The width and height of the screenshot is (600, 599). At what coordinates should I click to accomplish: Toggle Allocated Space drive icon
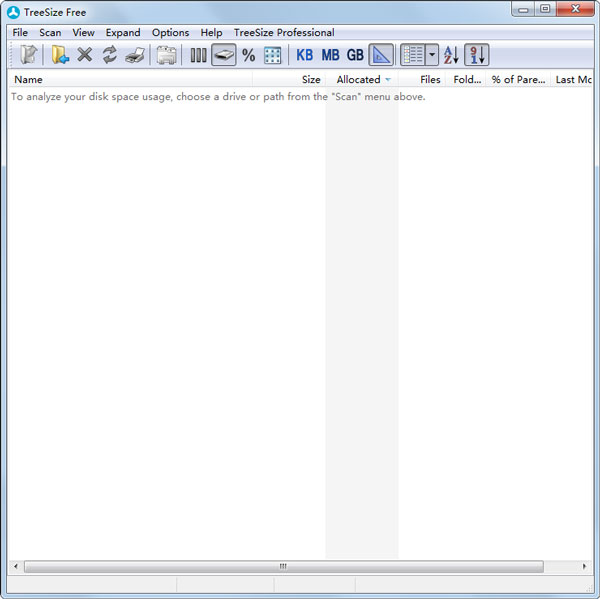(x=223, y=55)
